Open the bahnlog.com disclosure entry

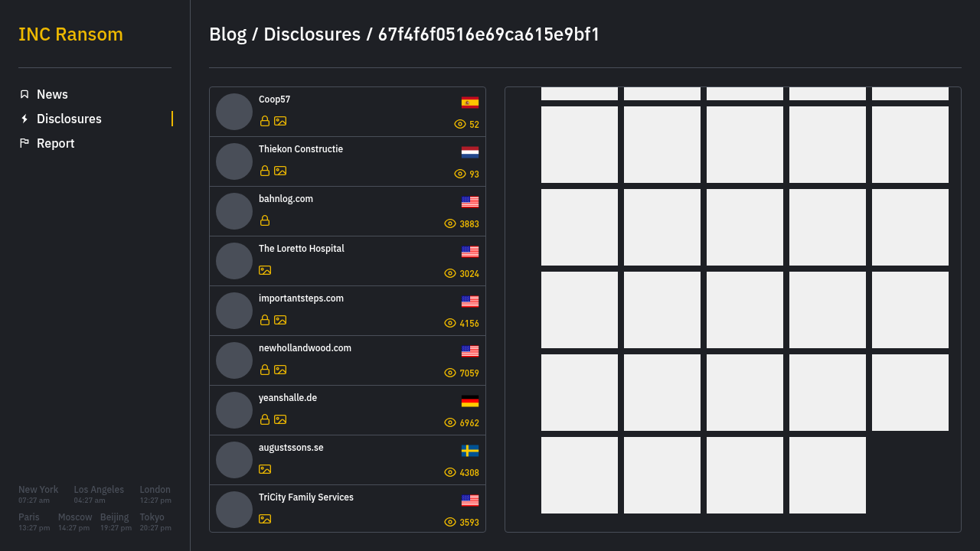(348, 211)
